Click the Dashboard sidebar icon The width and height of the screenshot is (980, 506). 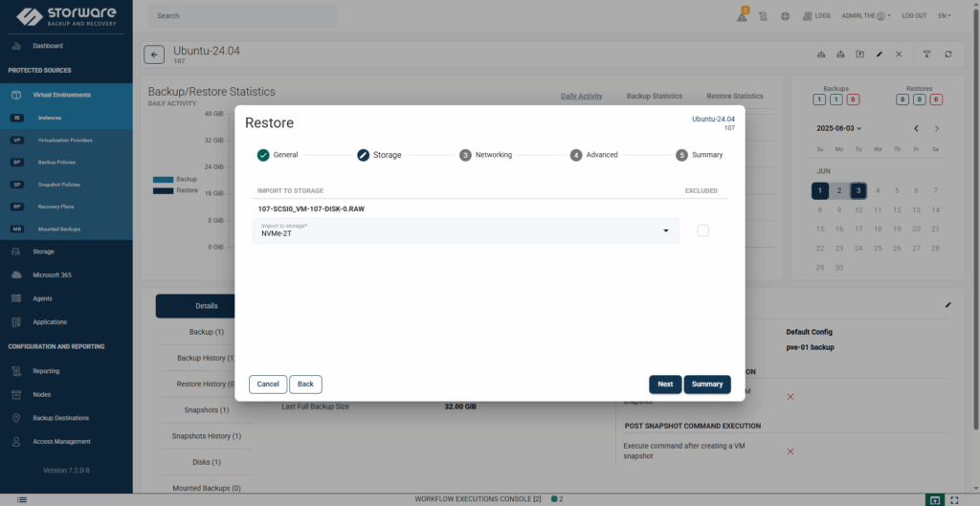point(16,46)
